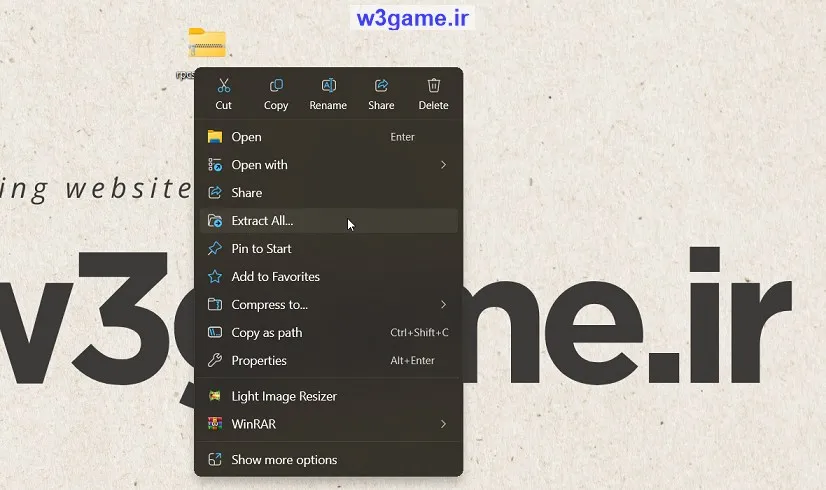Click the Share label in the menu list

click(x=247, y=193)
